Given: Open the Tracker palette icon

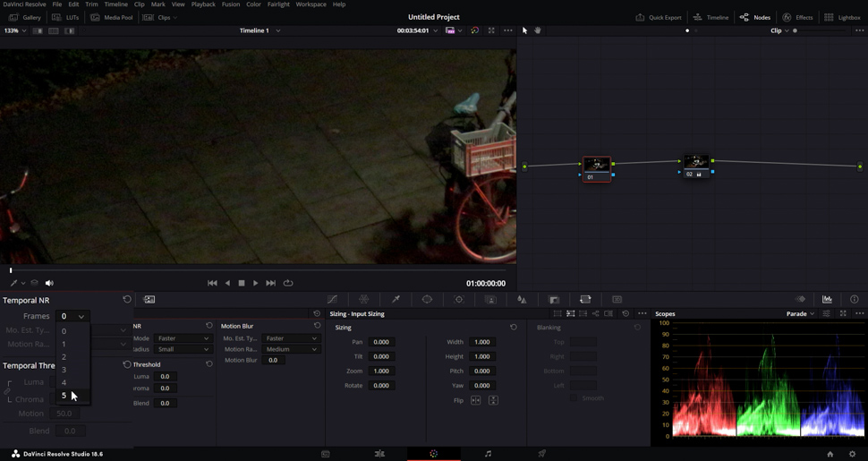Looking at the screenshot, I should coord(459,299).
